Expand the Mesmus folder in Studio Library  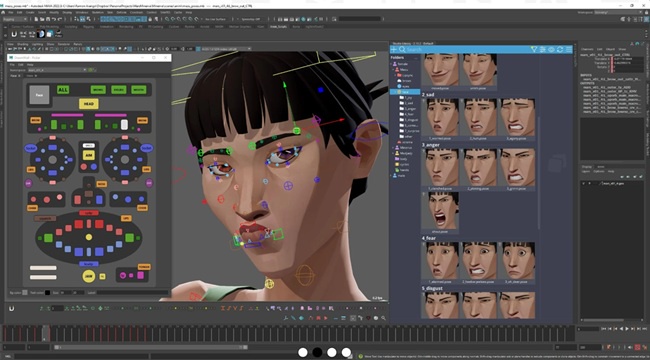(394, 148)
